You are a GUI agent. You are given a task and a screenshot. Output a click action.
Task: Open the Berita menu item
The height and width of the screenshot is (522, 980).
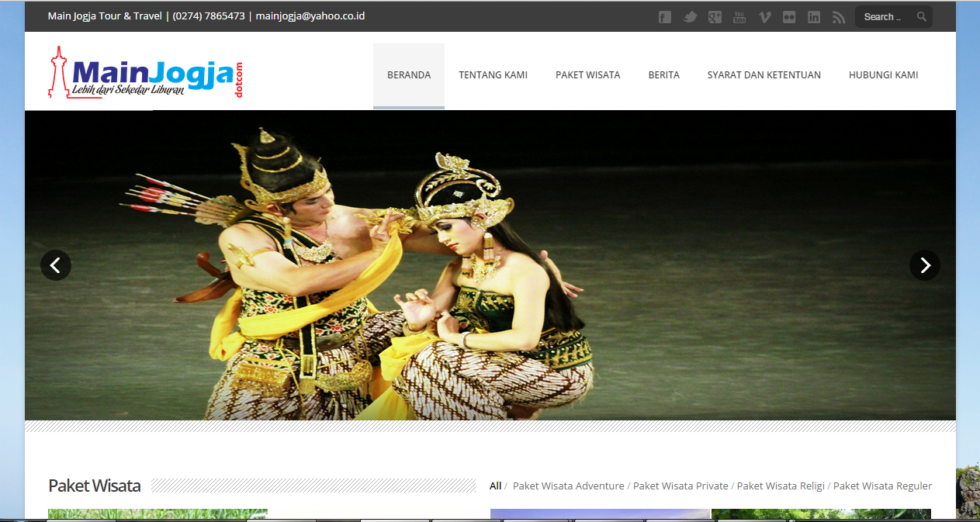click(664, 75)
